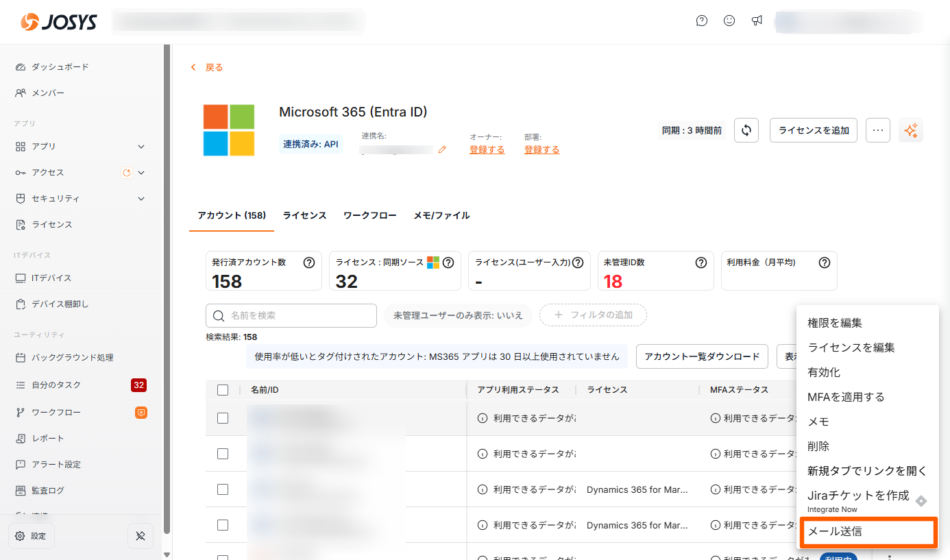Open the 未管理ユーザーのみ表示 filter
Viewport: 950px width, 560px height.
click(x=458, y=315)
